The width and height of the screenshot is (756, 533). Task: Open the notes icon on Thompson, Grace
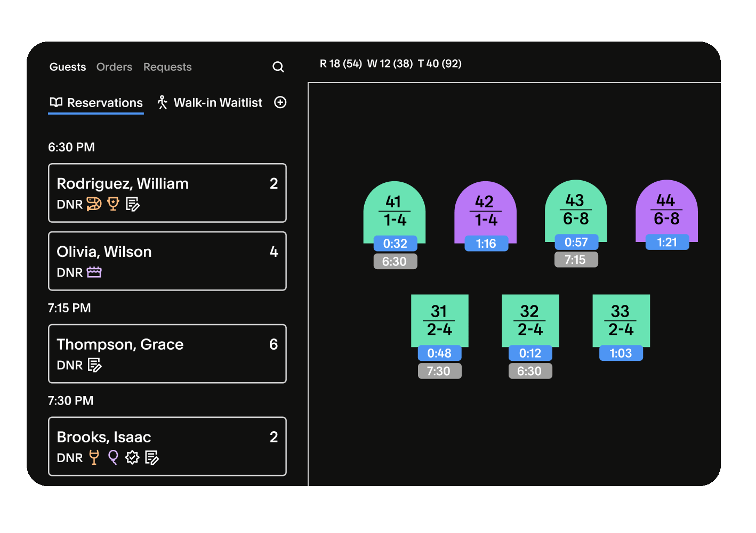point(94,365)
